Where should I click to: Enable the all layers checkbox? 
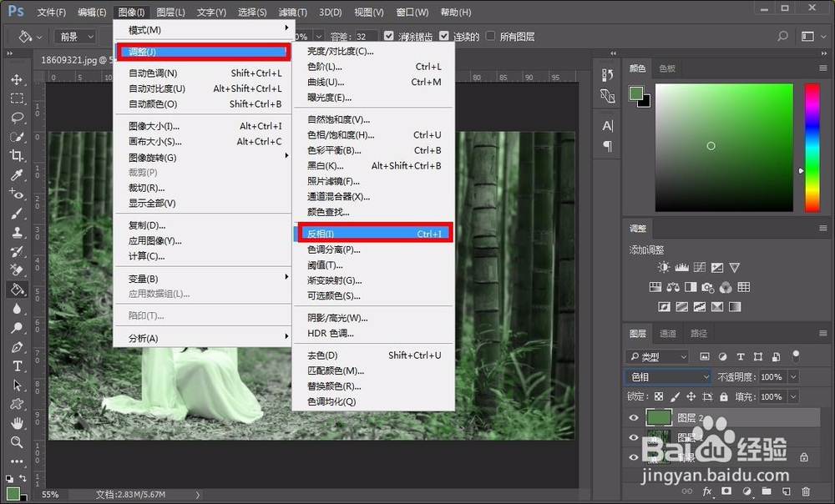(490, 36)
